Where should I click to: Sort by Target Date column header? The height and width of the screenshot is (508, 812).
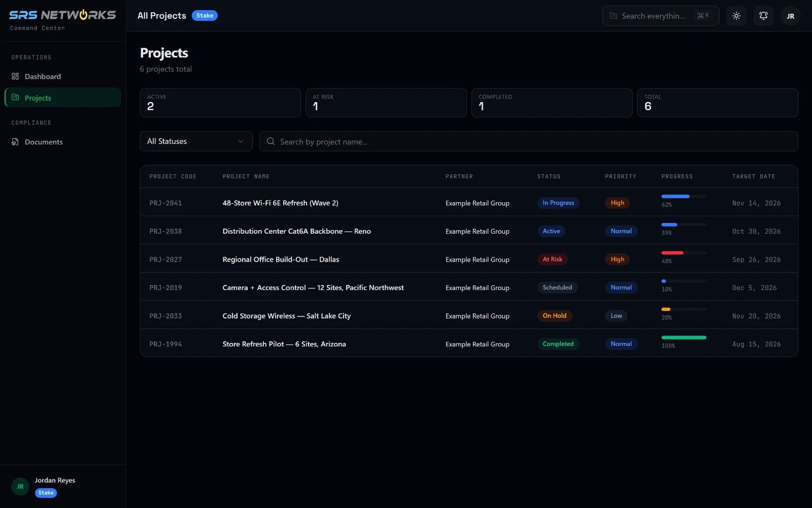(x=753, y=176)
